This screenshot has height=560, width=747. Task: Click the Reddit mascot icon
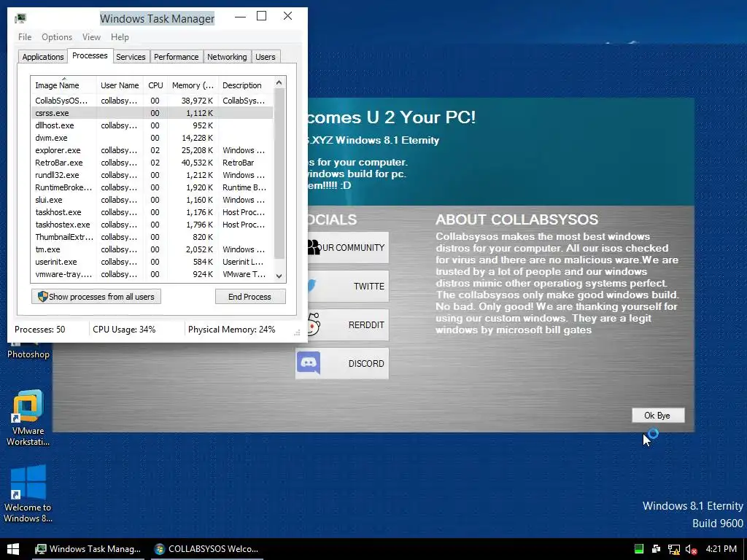[313, 324]
